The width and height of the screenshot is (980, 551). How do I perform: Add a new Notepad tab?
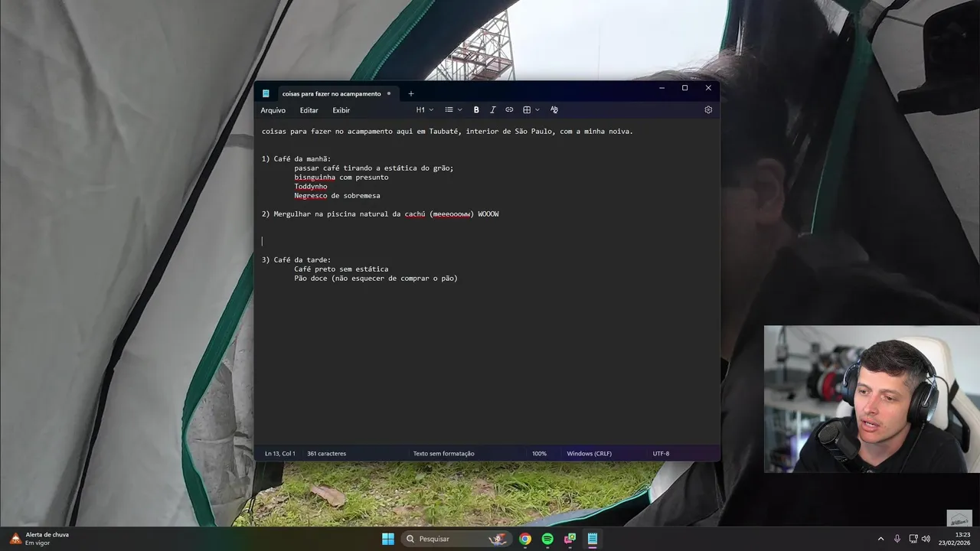click(410, 94)
